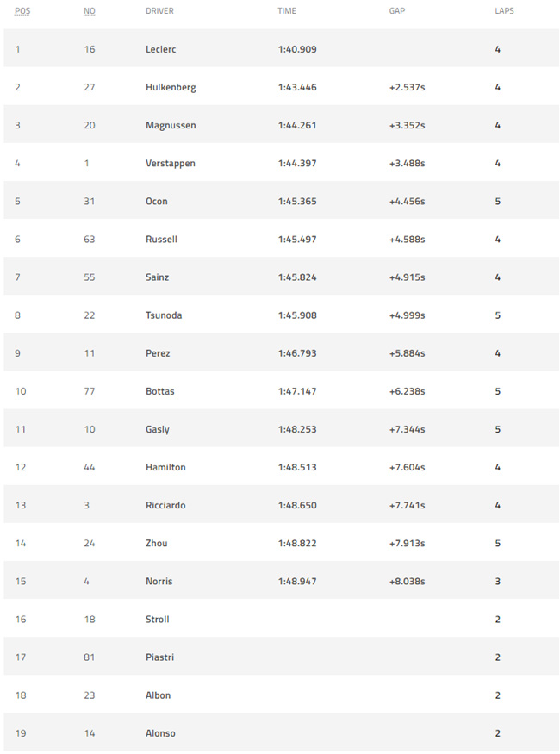
Task: Click the LAPS column header
Action: tap(504, 10)
